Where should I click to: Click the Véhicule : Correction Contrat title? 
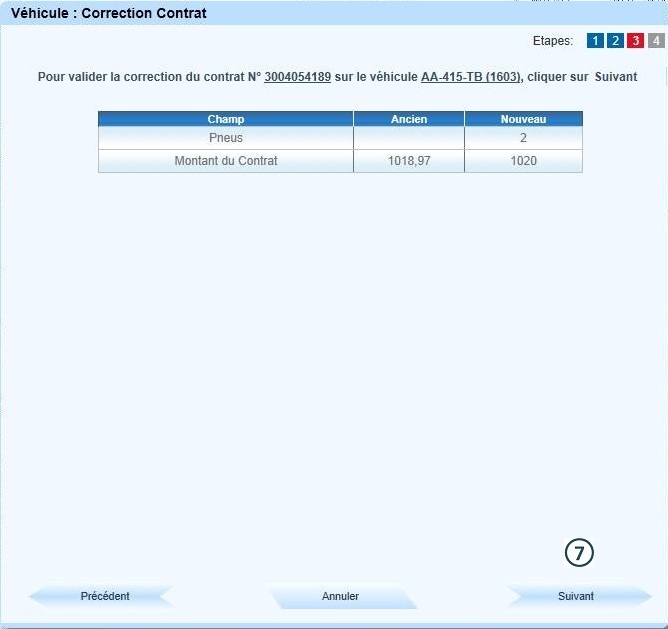[109, 14]
